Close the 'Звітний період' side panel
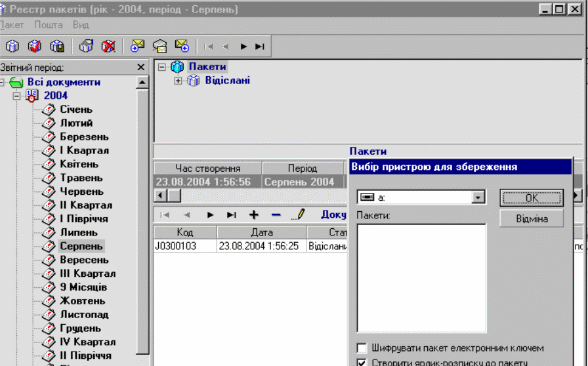The image size is (588, 366). [x=140, y=68]
